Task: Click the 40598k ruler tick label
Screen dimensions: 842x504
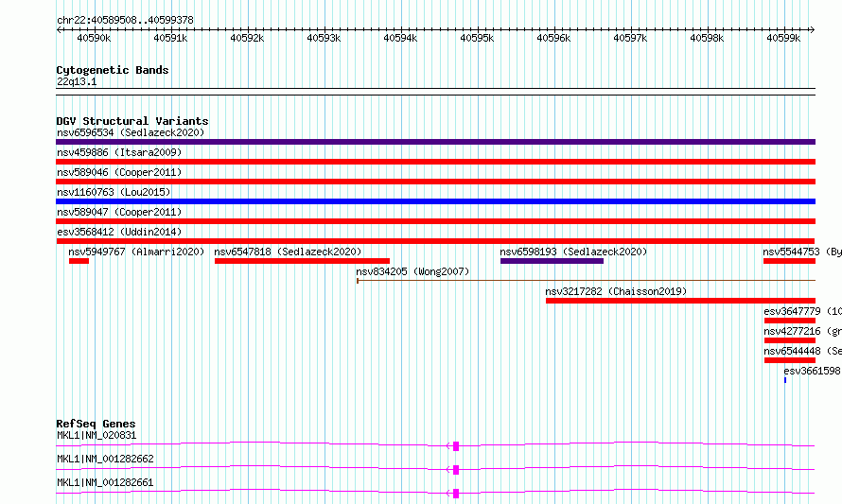Action: pyautogui.click(x=707, y=38)
